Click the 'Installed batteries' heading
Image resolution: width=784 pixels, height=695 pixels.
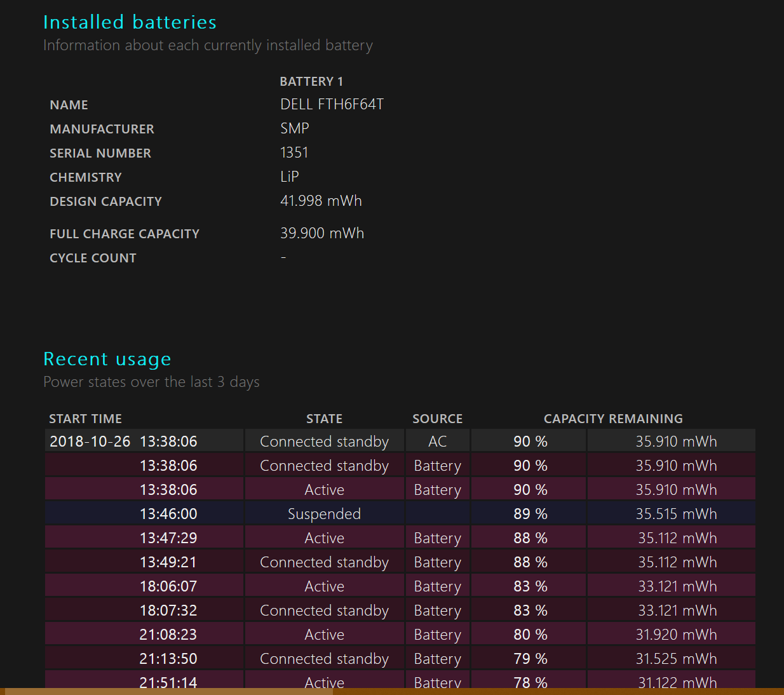coord(130,22)
